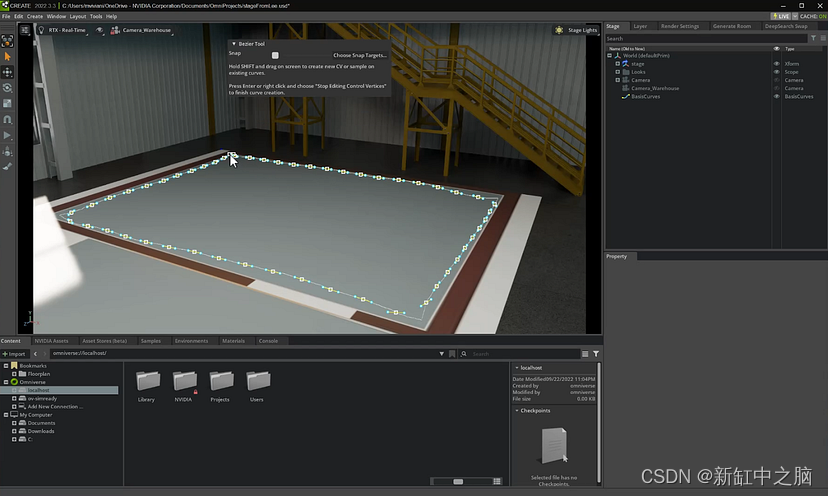The width and height of the screenshot is (828, 496).
Task: Collapse the Bezier Tool panel
Action: coord(234,44)
